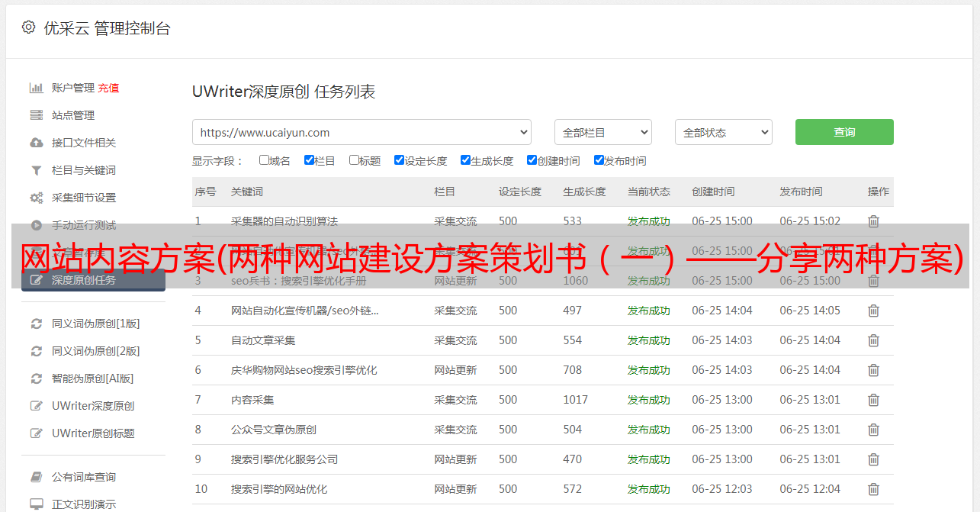Screen dimensions: 980x512
Task: Click the filter funnel icon for 栏目与关键词
Action: pos(36,170)
